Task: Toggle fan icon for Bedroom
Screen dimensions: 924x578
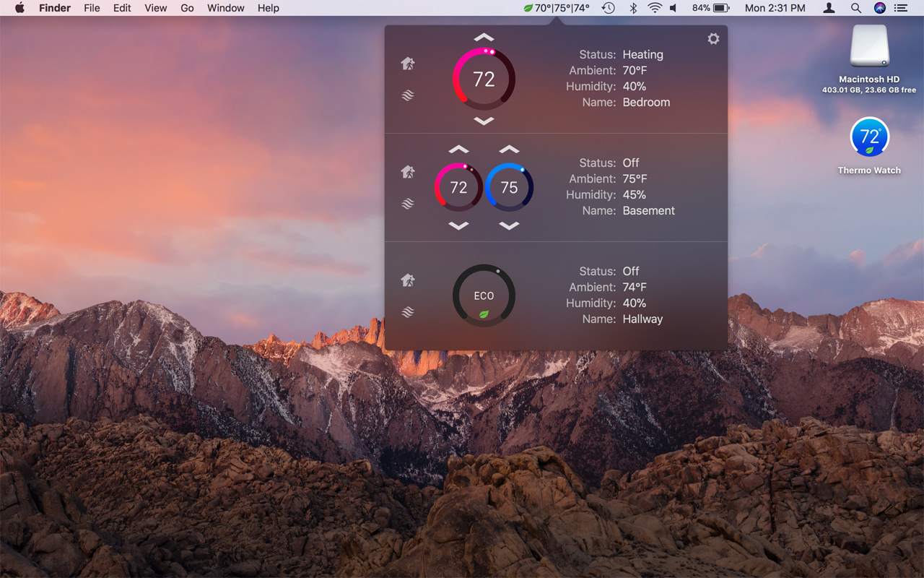Action: click(408, 95)
